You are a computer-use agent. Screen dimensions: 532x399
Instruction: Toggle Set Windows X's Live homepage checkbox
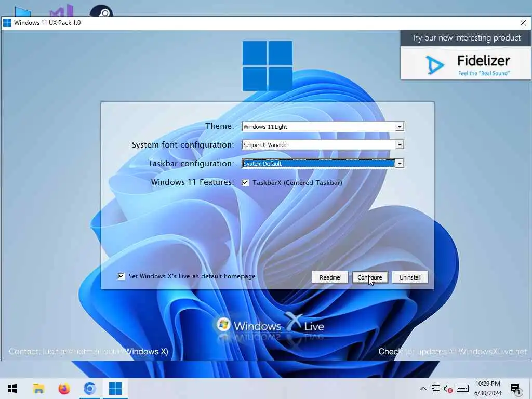pyautogui.click(x=121, y=276)
